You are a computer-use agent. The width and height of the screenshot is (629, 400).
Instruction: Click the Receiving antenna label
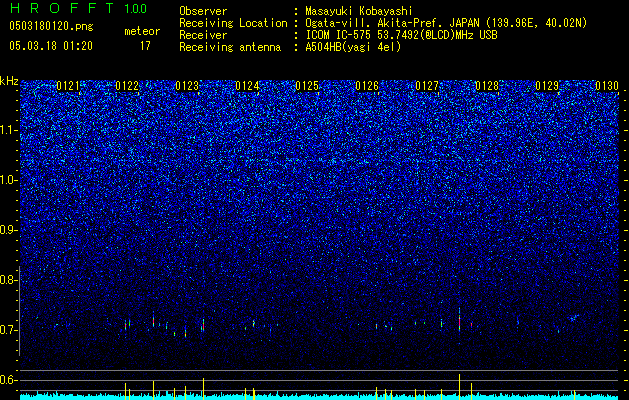click(230, 47)
